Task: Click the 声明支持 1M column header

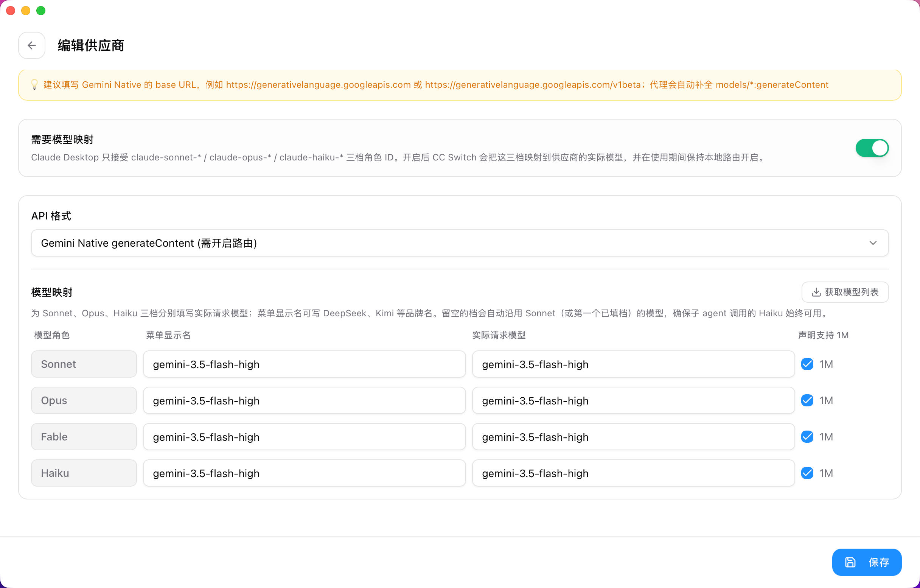Action: pyautogui.click(x=823, y=335)
